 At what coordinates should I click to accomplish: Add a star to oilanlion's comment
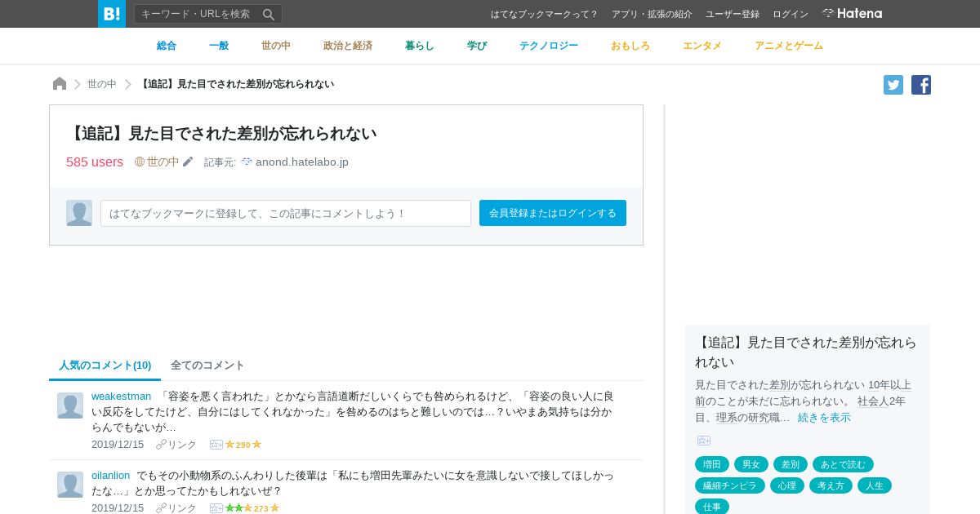(x=216, y=508)
